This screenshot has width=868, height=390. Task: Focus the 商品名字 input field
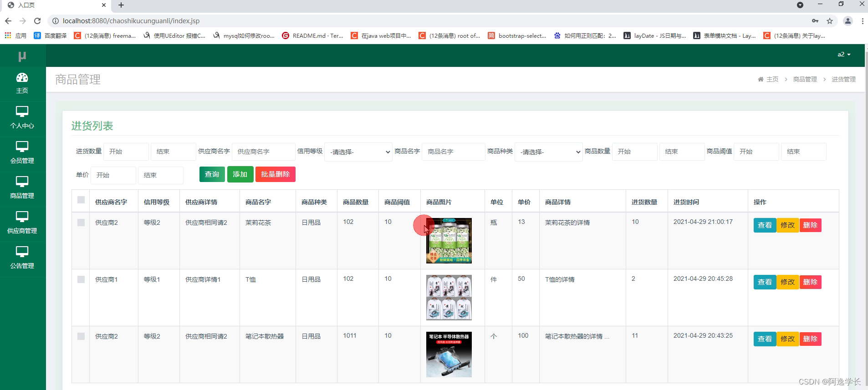(454, 152)
